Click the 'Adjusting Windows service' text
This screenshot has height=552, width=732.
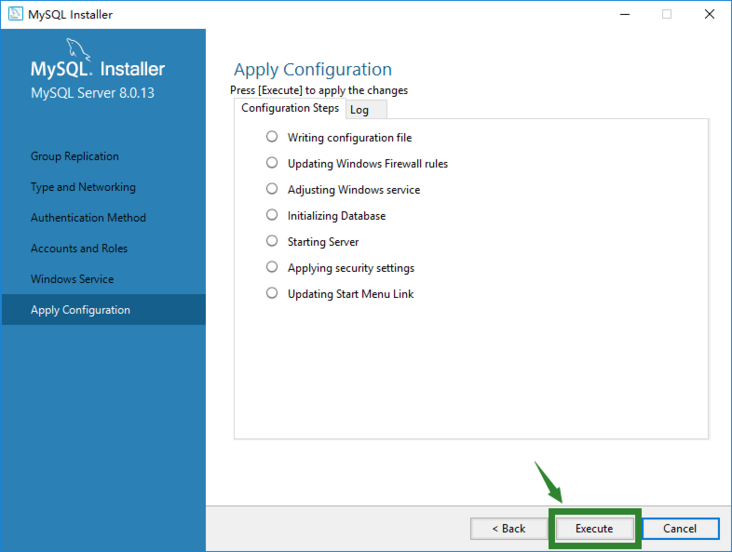(x=354, y=190)
